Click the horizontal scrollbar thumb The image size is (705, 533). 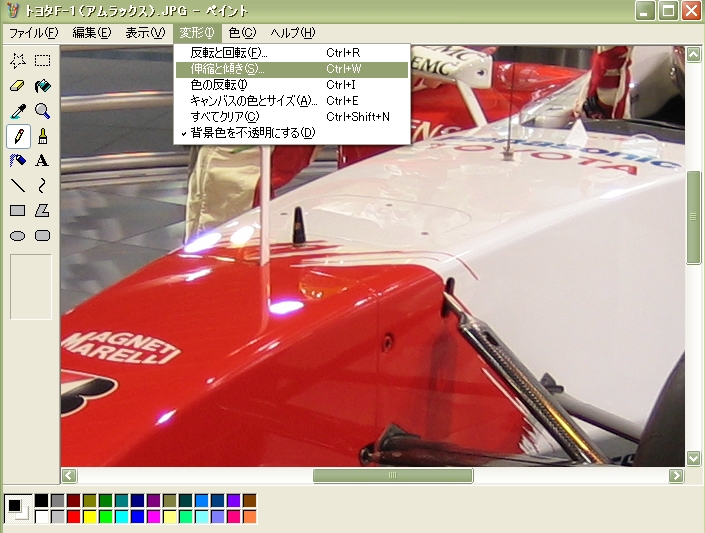(x=392, y=476)
